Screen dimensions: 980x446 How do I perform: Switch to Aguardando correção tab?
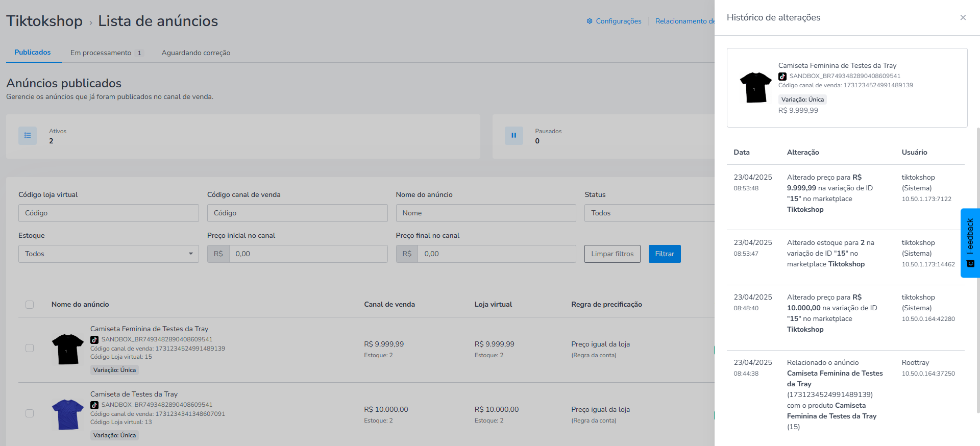point(196,53)
